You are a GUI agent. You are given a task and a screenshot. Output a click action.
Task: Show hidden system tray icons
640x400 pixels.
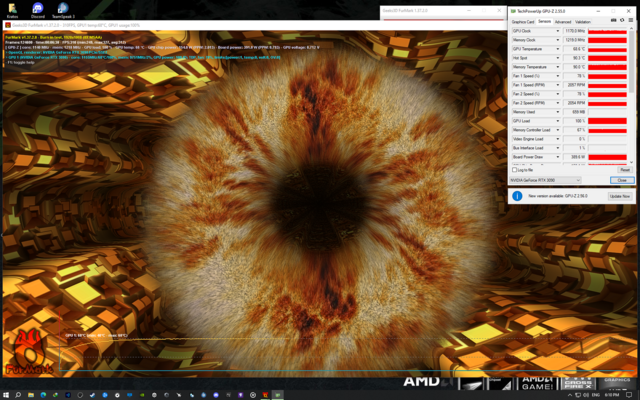(570, 395)
